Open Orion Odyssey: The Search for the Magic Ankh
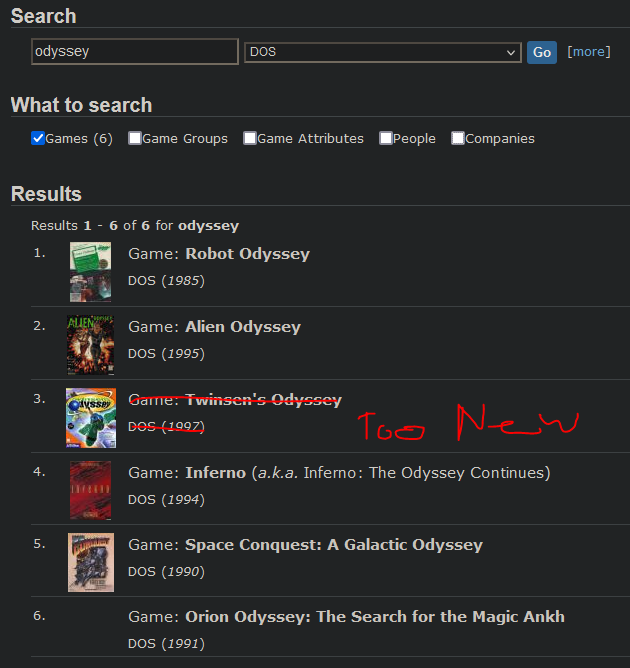The height and width of the screenshot is (668, 630). coord(375,616)
